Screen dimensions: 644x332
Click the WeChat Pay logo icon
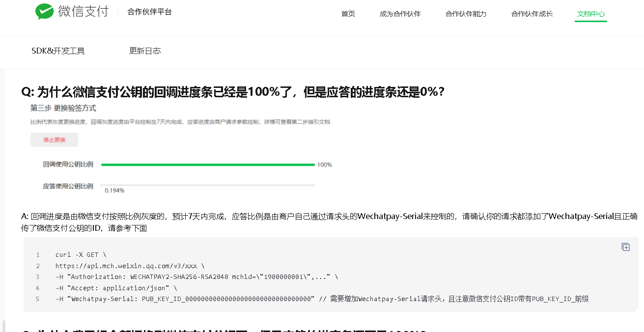coord(45,12)
